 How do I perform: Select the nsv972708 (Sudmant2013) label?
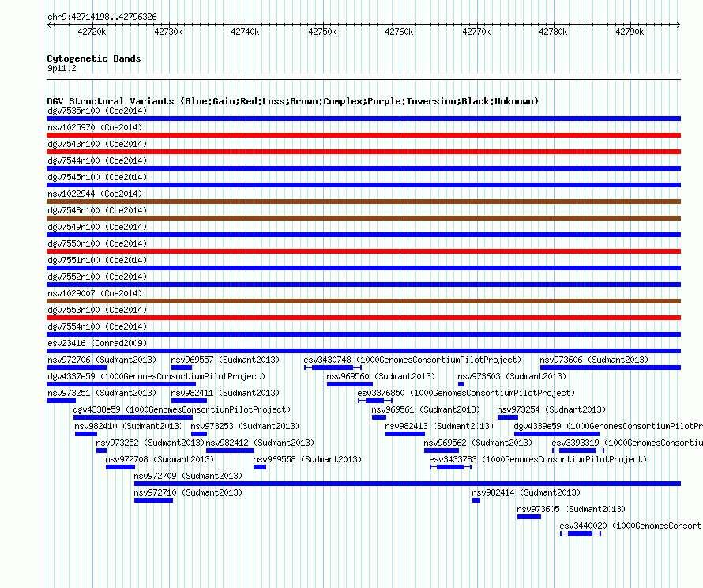tap(160, 459)
